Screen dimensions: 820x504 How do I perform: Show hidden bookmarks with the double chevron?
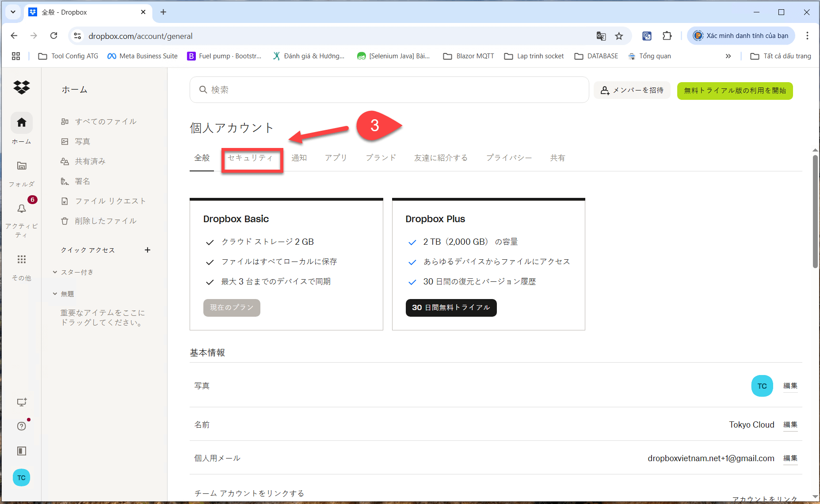point(728,56)
